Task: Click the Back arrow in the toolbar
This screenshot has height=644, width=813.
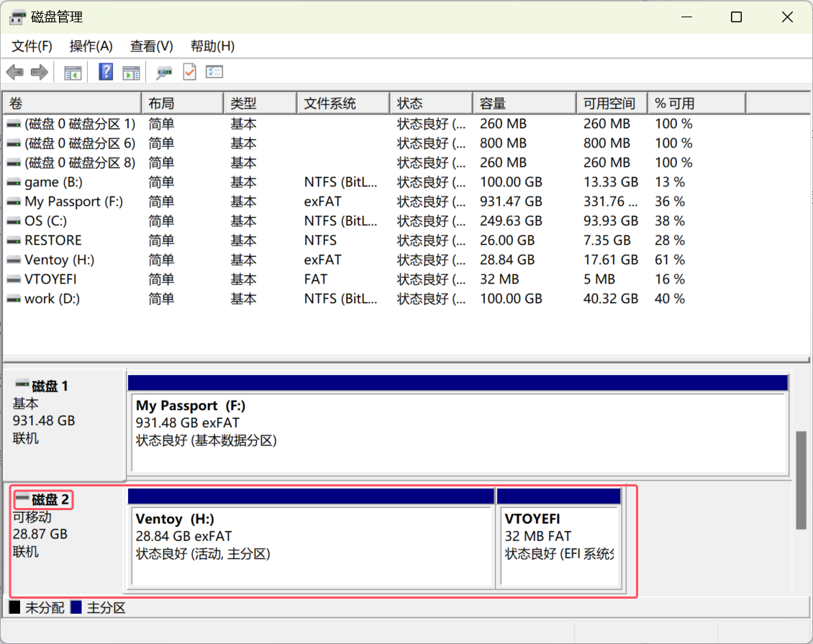Action: click(15, 72)
